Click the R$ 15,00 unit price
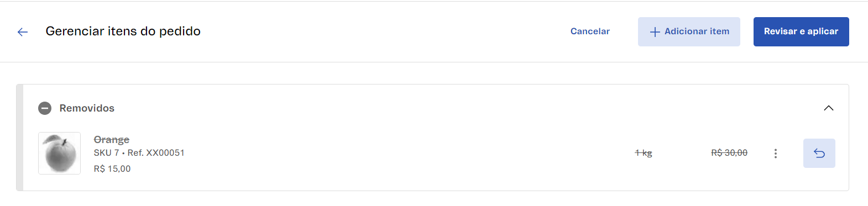The height and width of the screenshot is (206, 868). tap(112, 168)
